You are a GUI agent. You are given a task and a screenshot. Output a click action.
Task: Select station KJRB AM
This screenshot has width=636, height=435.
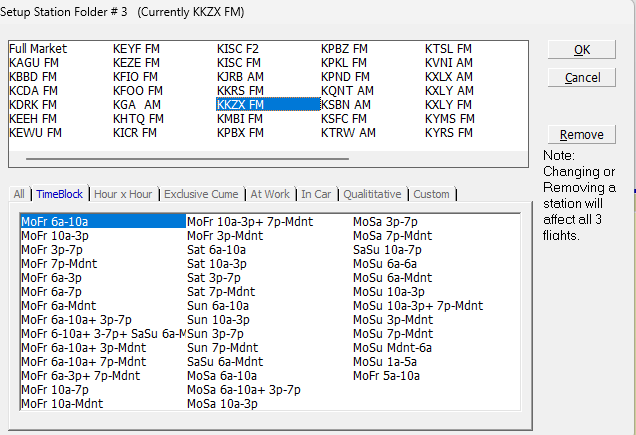(240, 77)
